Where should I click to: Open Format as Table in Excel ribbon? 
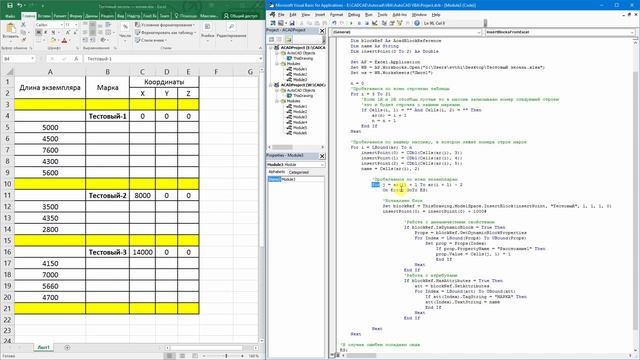165,32
